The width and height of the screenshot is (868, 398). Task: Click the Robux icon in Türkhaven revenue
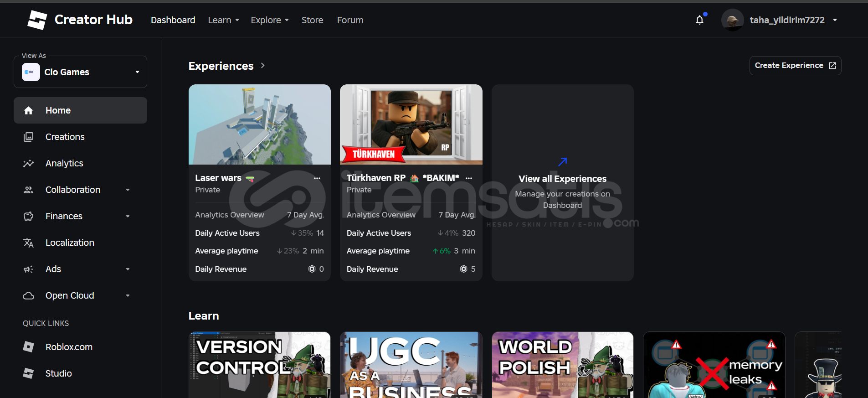tap(464, 269)
